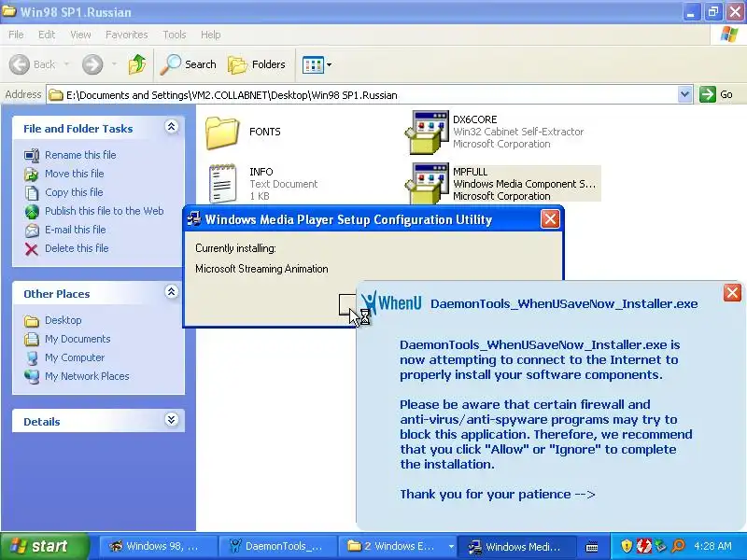Close the WhenU installer popup

[x=732, y=292]
